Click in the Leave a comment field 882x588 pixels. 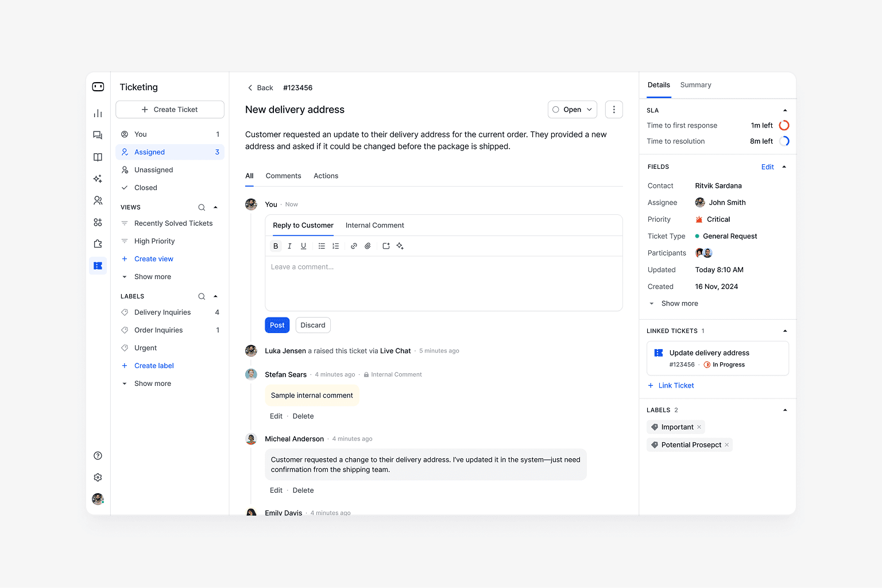444,283
